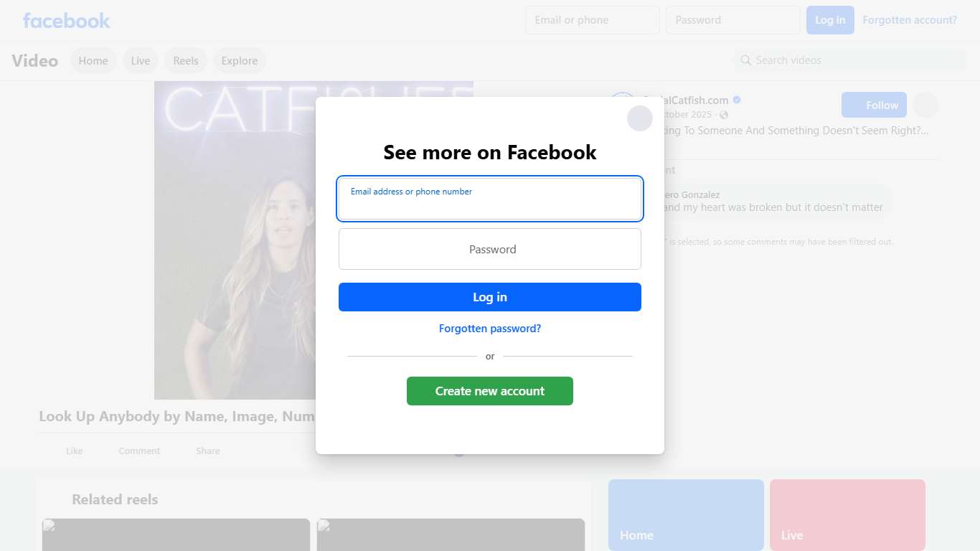
Task: Open the round more-options button beside Follow
Action: pyautogui.click(x=925, y=105)
